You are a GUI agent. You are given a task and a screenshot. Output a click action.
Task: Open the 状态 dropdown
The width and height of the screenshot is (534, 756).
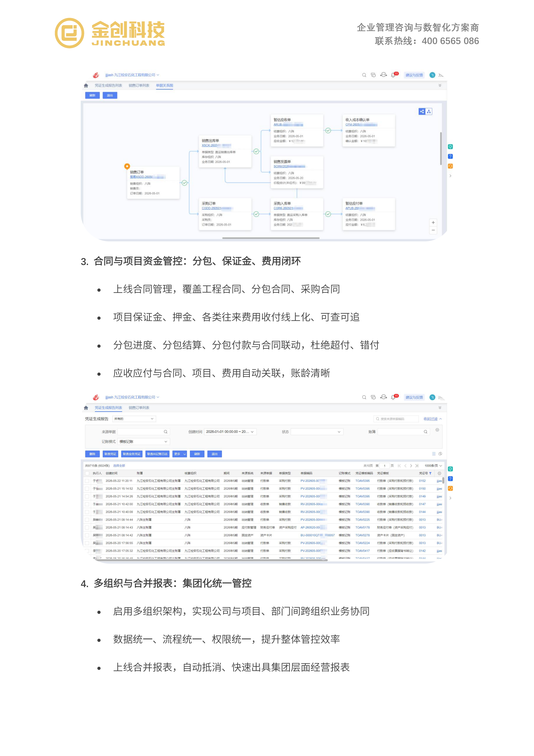pyautogui.click(x=316, y=432)
